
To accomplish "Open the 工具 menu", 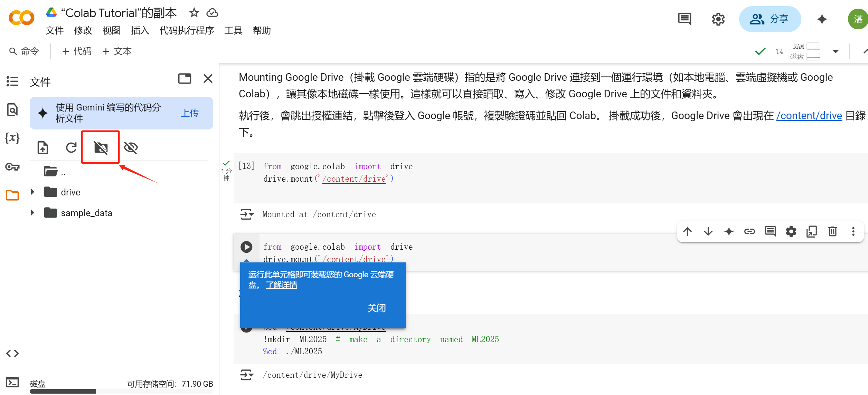I will 233,31.
